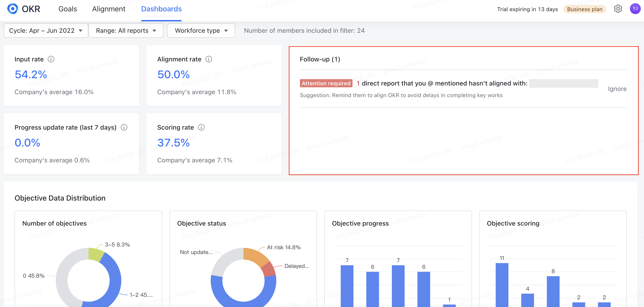
Task: Select the Dashboards tab
Action: coord(161,9)
